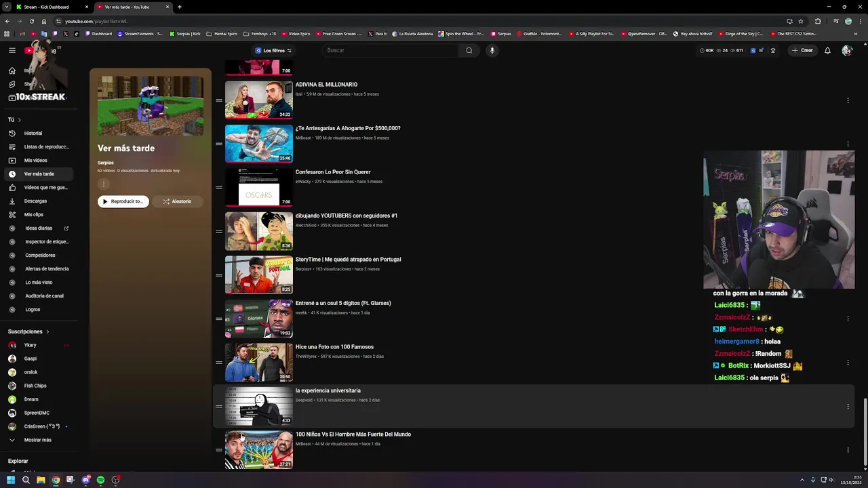This screenshot has height=488, width=868.
Task: Open playlist three-dot options under Serpias
Action: tap(104, 184)
